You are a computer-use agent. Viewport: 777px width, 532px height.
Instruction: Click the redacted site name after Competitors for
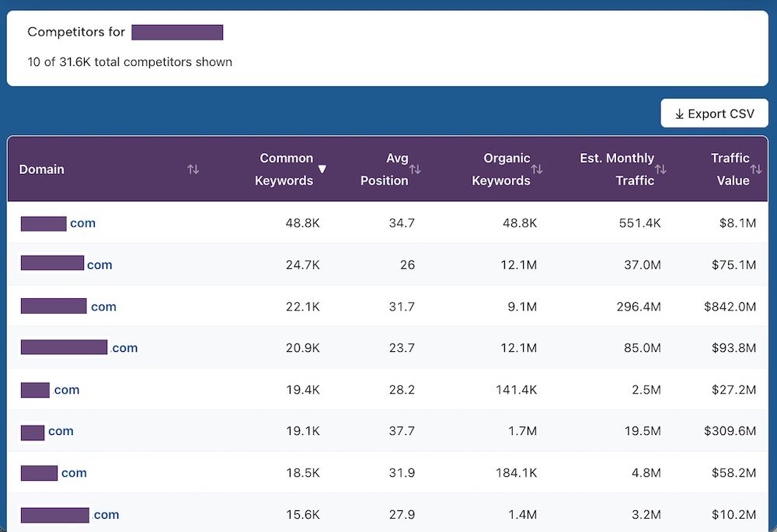(177, 33)
